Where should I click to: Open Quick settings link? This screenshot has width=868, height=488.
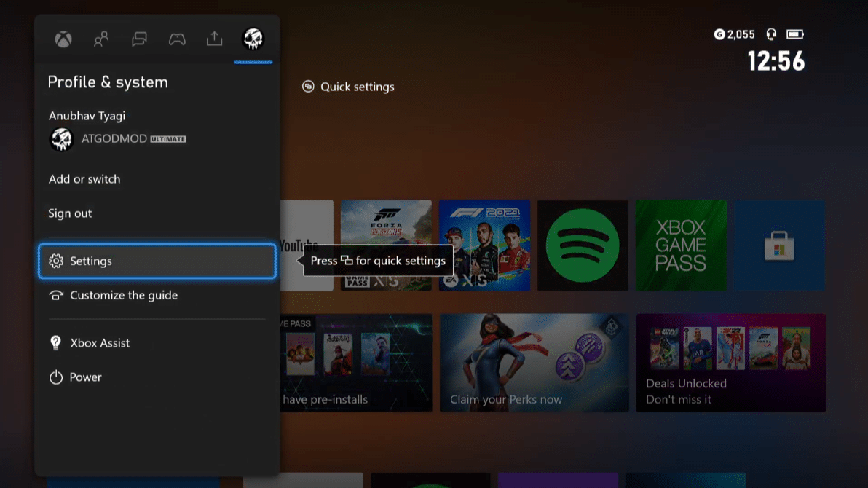click(348, 87)
